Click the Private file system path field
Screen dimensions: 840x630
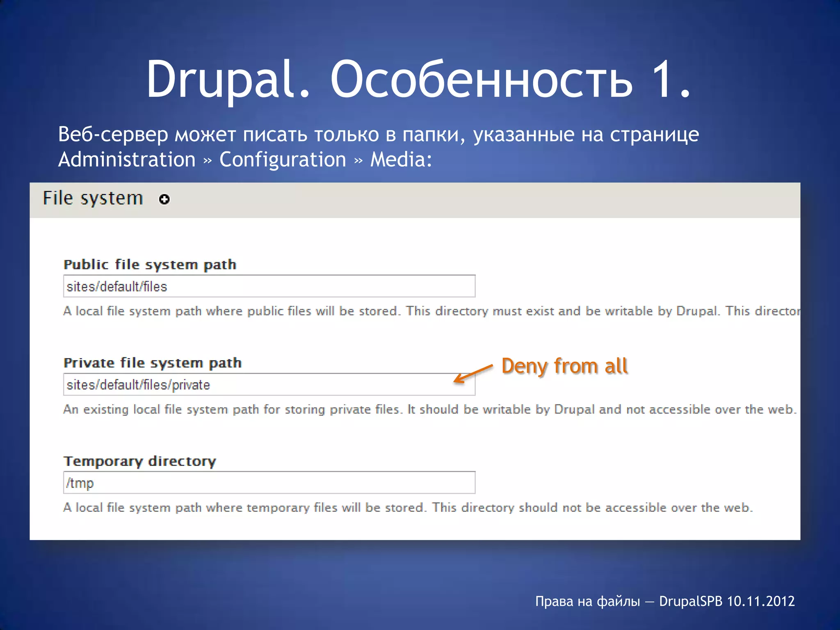(269, 384)
